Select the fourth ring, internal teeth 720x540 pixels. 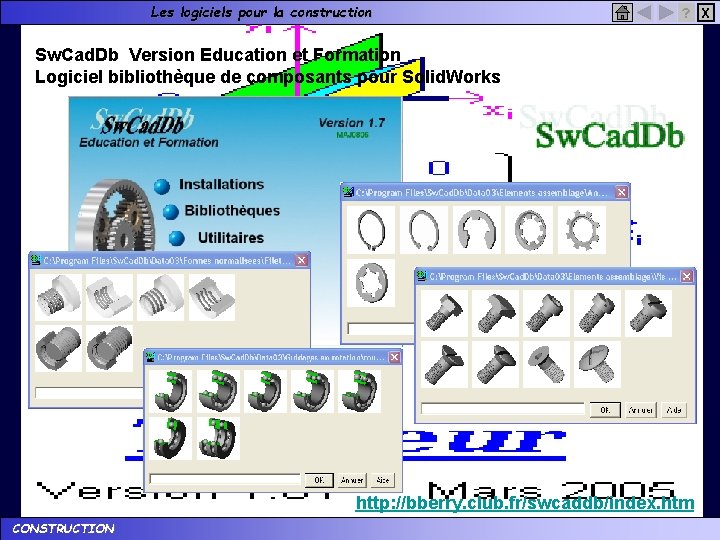point(529,230)
